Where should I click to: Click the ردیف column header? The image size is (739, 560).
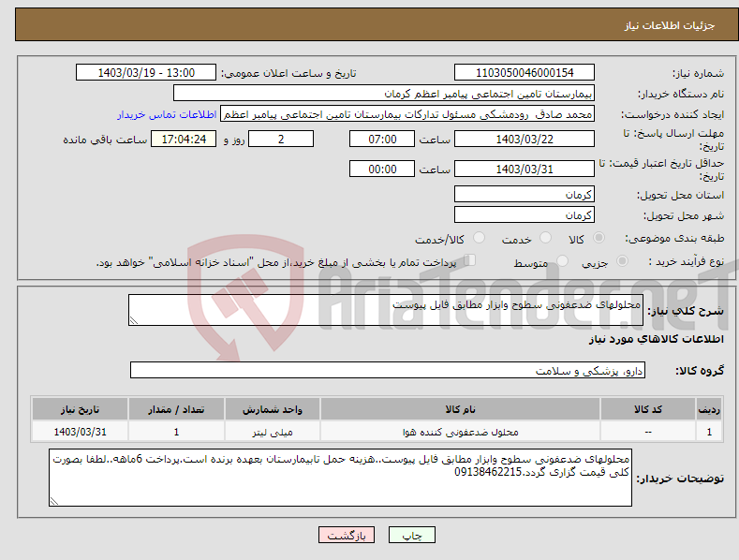click(709, 409)
